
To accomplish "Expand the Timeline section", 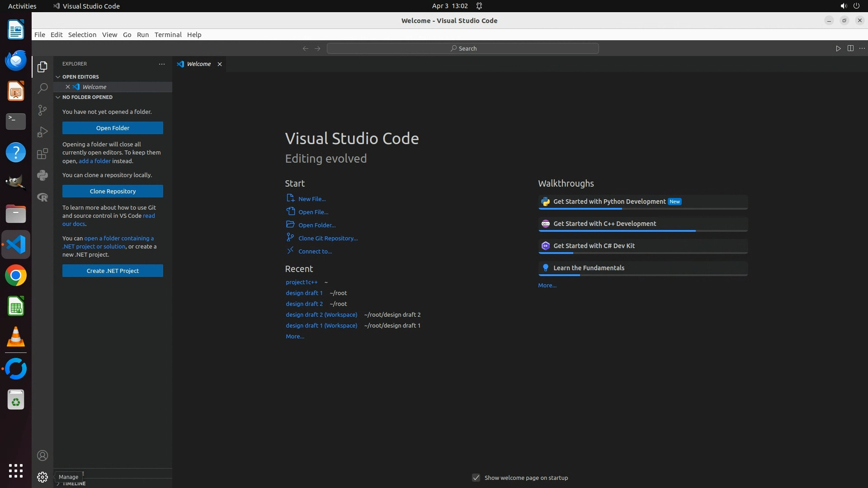I will [74, 484].
